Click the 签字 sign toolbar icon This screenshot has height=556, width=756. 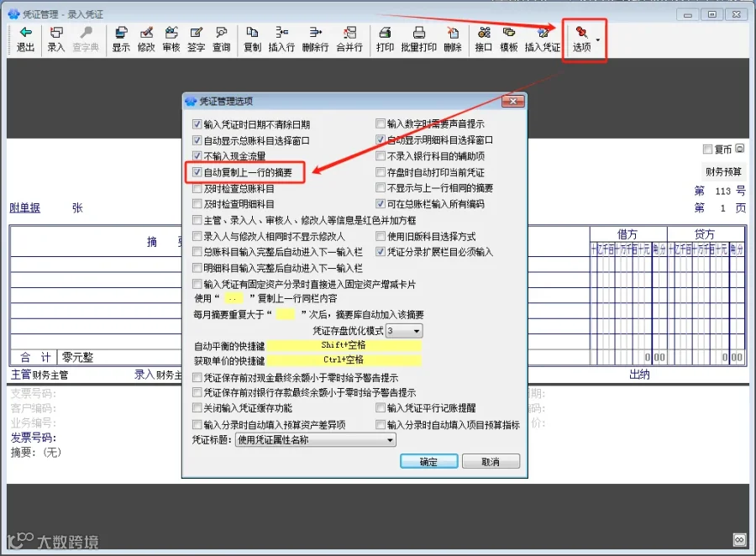pyautogui.click(x=197, y=39)
